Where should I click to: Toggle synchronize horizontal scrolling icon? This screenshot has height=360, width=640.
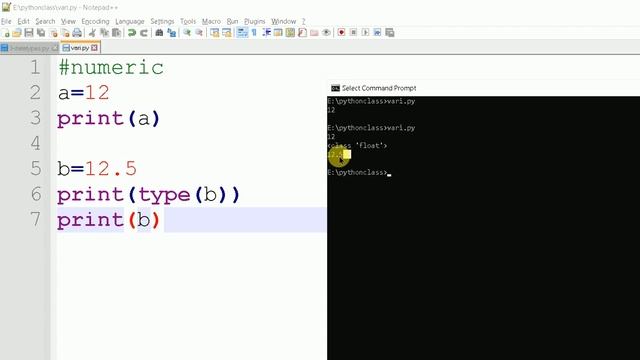point(227,33)
